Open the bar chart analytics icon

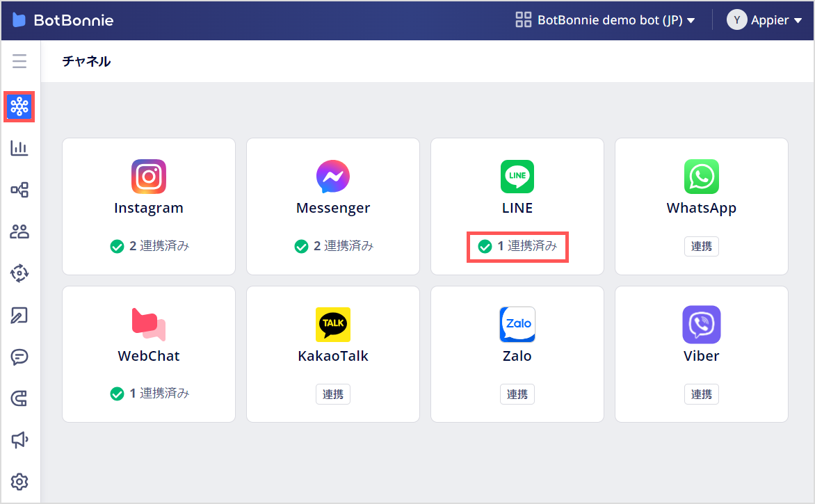19,148
